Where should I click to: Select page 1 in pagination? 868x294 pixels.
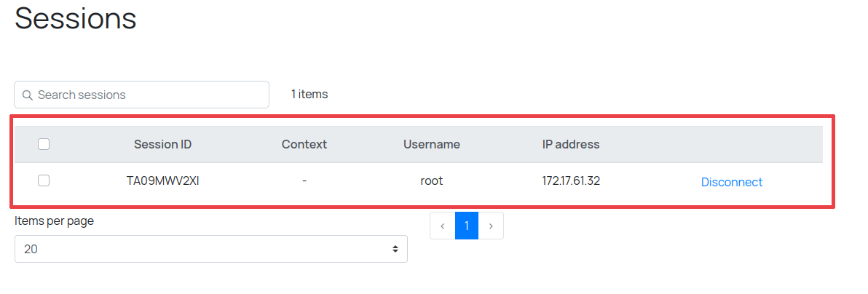[x=467, y=226]
